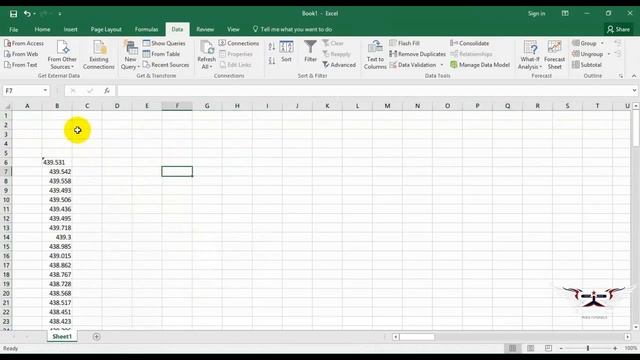
Task: Click cell containing 438.985
Action: coord(57,247)
